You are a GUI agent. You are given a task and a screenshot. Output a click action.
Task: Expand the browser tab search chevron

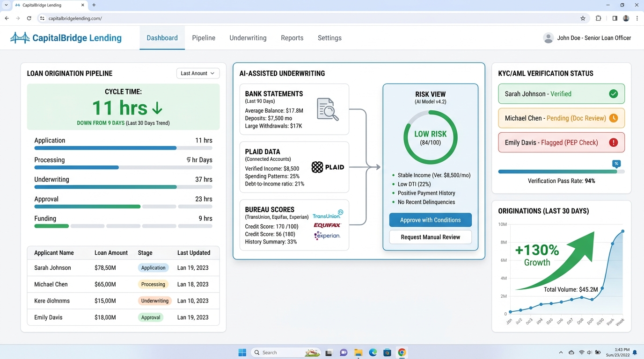[x=6, y=5]
